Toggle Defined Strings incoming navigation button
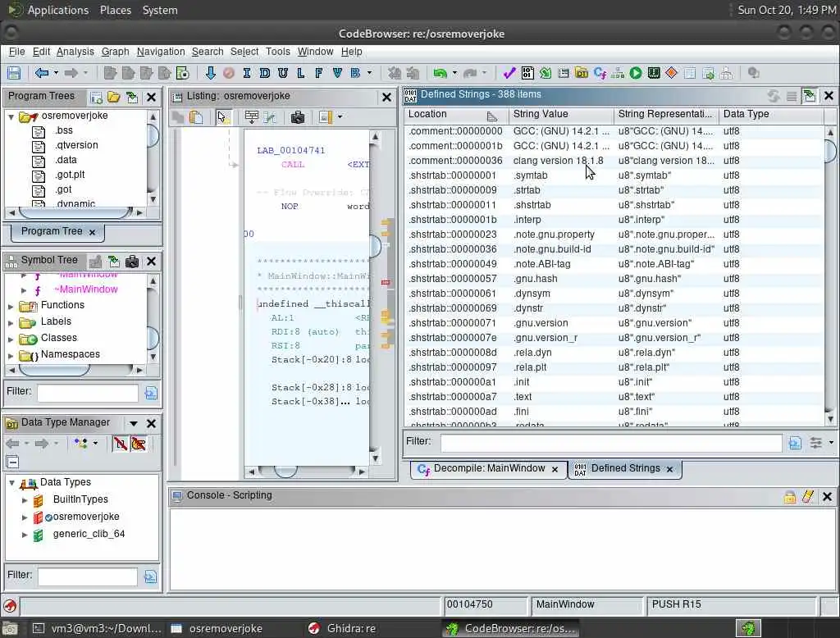This screenshot has width=840, height=638. 810,96
